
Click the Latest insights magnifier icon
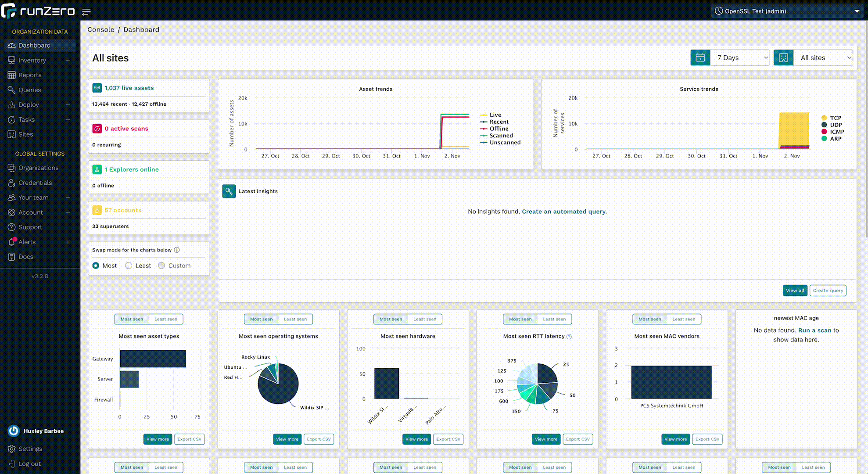click(229, 191)
